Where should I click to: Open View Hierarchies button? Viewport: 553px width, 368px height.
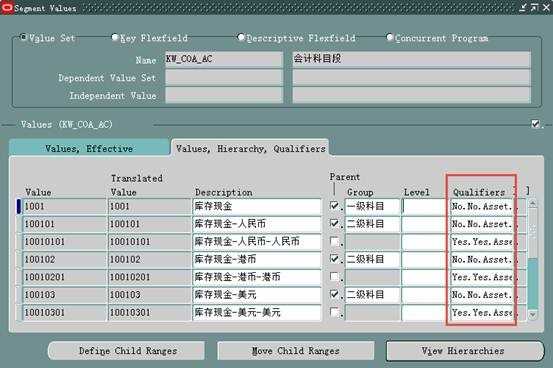point(465,351)
